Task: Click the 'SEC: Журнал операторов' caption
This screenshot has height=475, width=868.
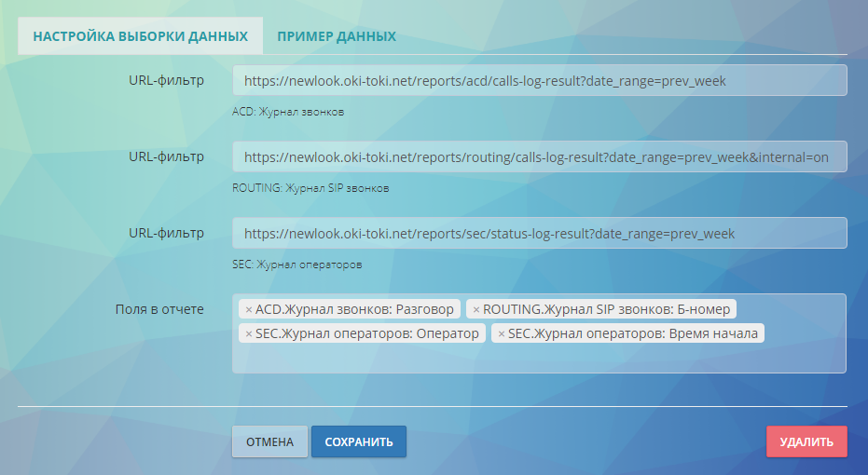Action: click(296, 265)
